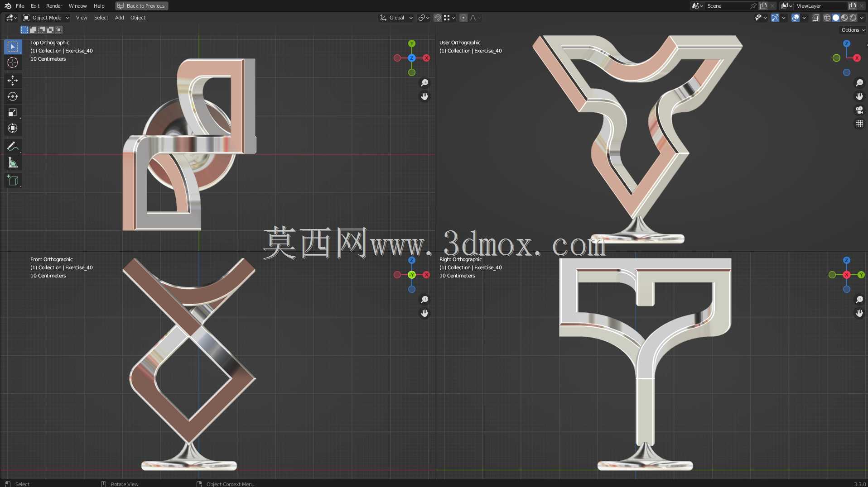Toggle X-ray mode

click(x=815, y=18)
